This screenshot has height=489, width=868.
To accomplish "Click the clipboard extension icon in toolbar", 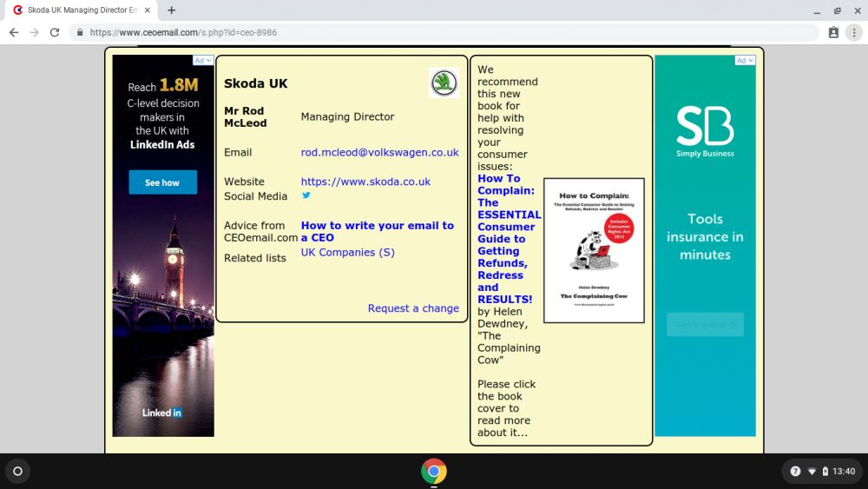I will (833, 33).
